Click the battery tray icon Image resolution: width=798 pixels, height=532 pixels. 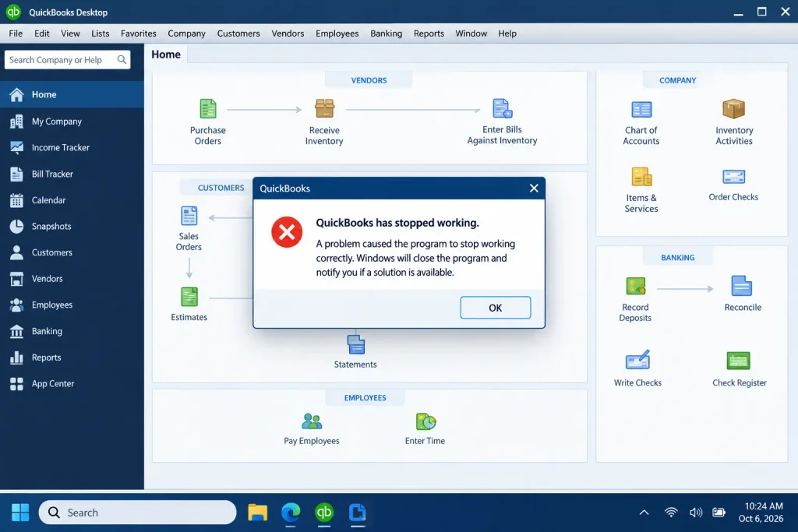point(719,513)
